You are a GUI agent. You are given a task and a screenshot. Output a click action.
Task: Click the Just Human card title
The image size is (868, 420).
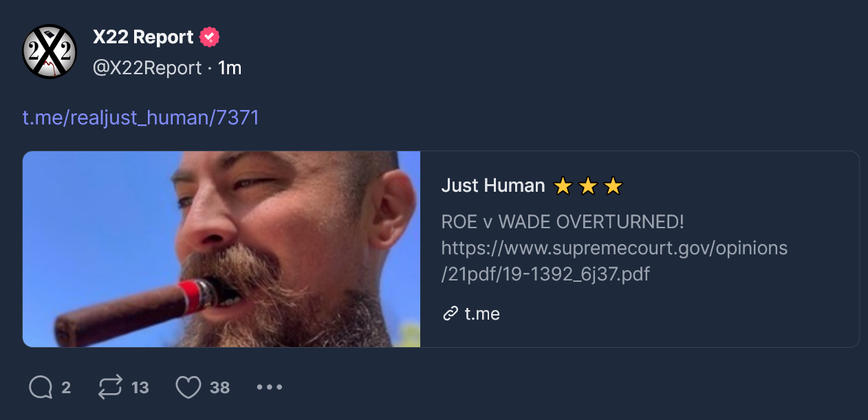[492, 186]
